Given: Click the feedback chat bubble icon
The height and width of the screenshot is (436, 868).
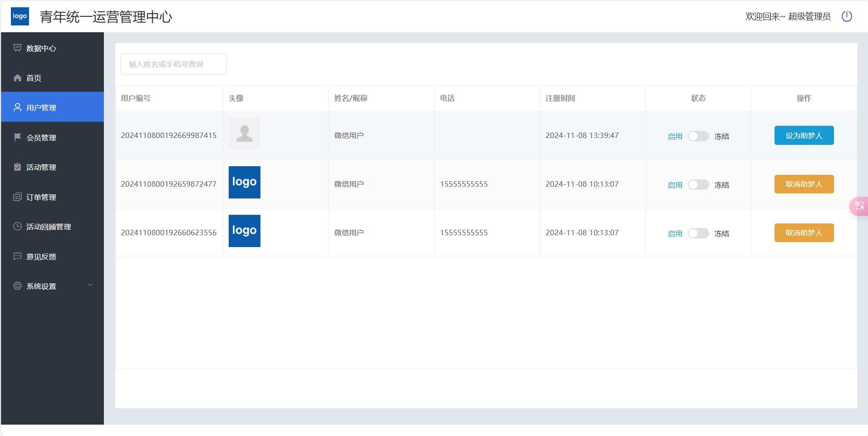Looking at the screenshot, I should click(x=17, y=256).
